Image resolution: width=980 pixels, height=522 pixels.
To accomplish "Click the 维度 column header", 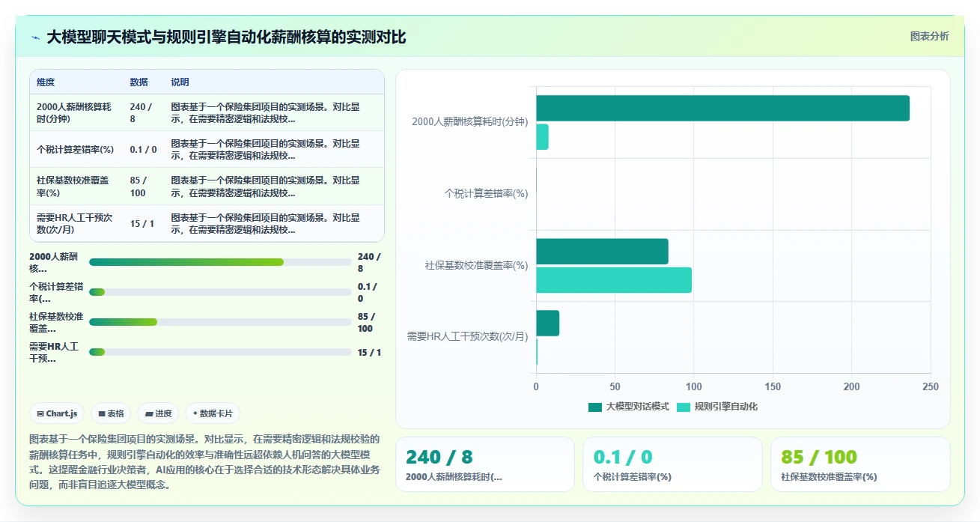I will (46, 82).
